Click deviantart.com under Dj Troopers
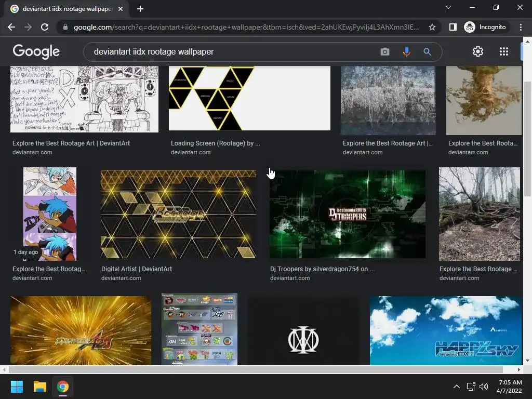This screenshot has width=532, height=399. pos(290,278)
